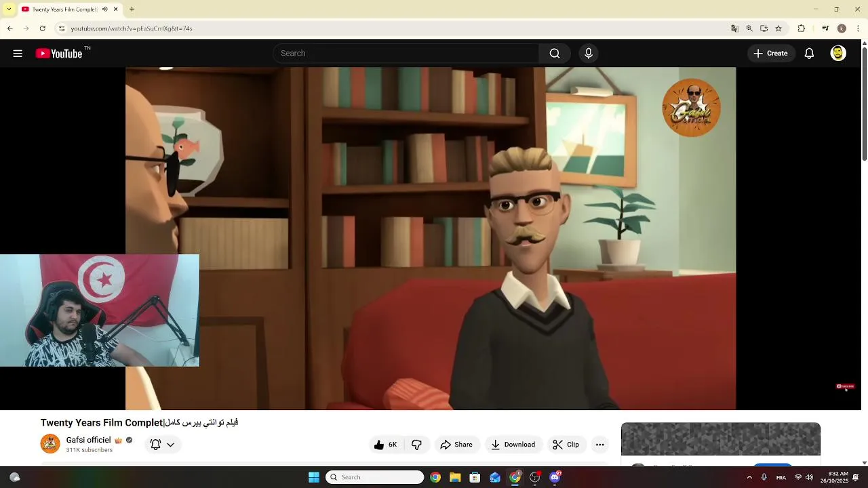Select the Twenty Years Film Complet tab

click(64, 9)
